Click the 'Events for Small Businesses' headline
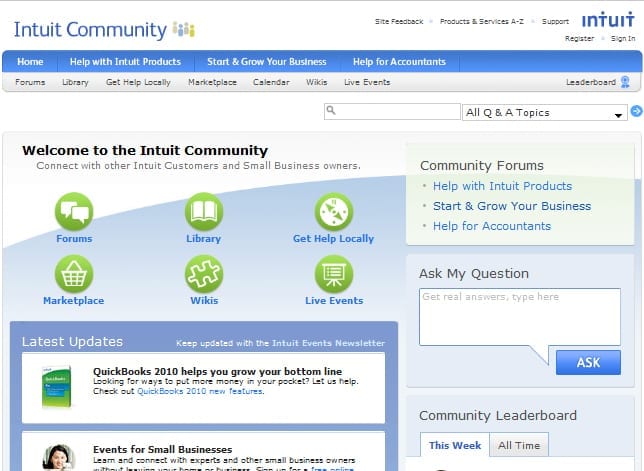 coord(162,449)
